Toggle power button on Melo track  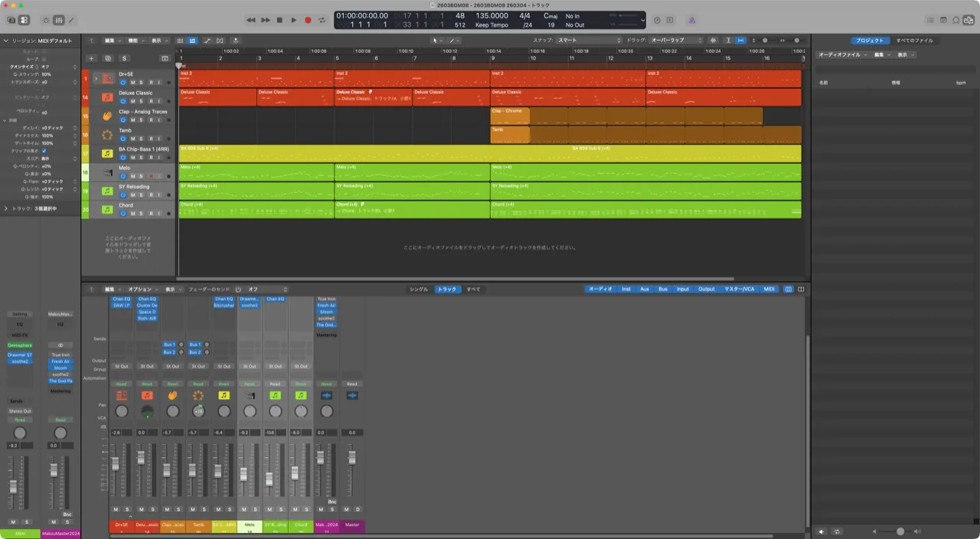click(122, 176)
